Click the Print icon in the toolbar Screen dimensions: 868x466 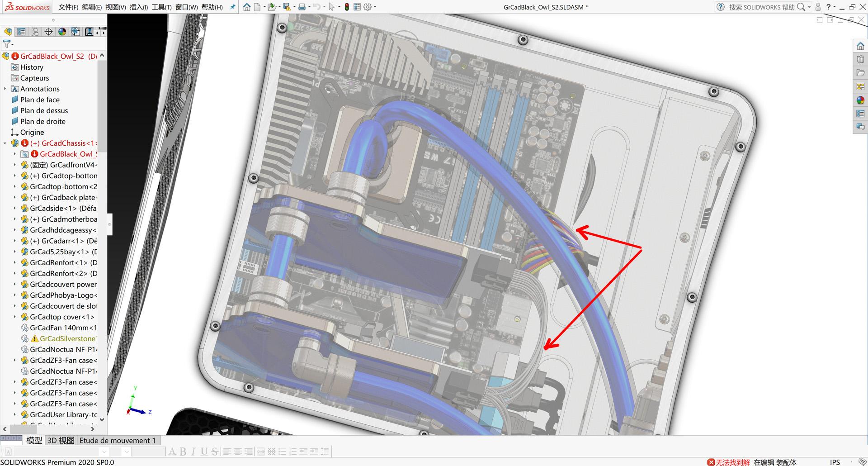coord(302,7)
